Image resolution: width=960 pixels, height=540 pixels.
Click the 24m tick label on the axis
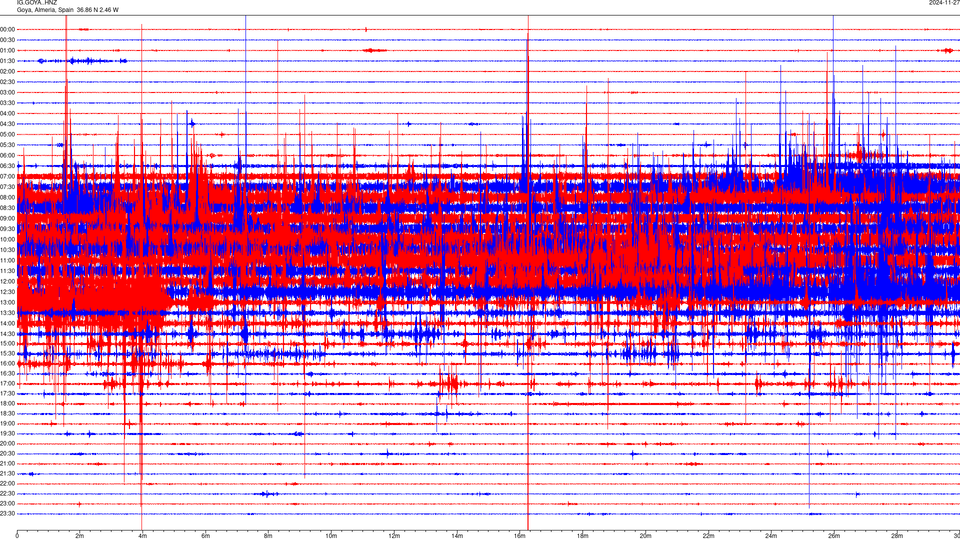tap(771, 536)
